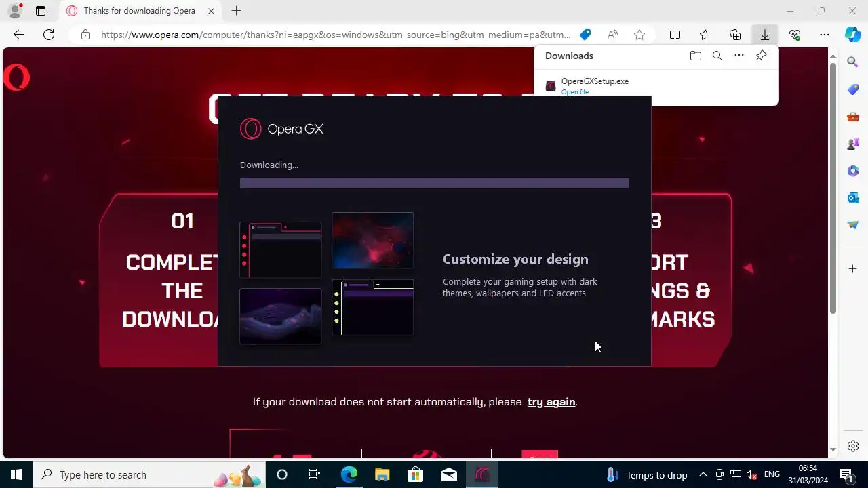
Task: View site information padlock icon
Action: coord(85,35)
